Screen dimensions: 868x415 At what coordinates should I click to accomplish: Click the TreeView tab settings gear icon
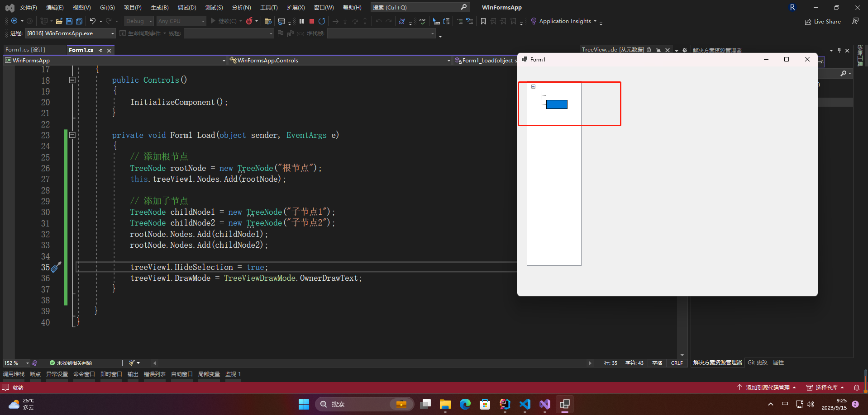[685, 50]
